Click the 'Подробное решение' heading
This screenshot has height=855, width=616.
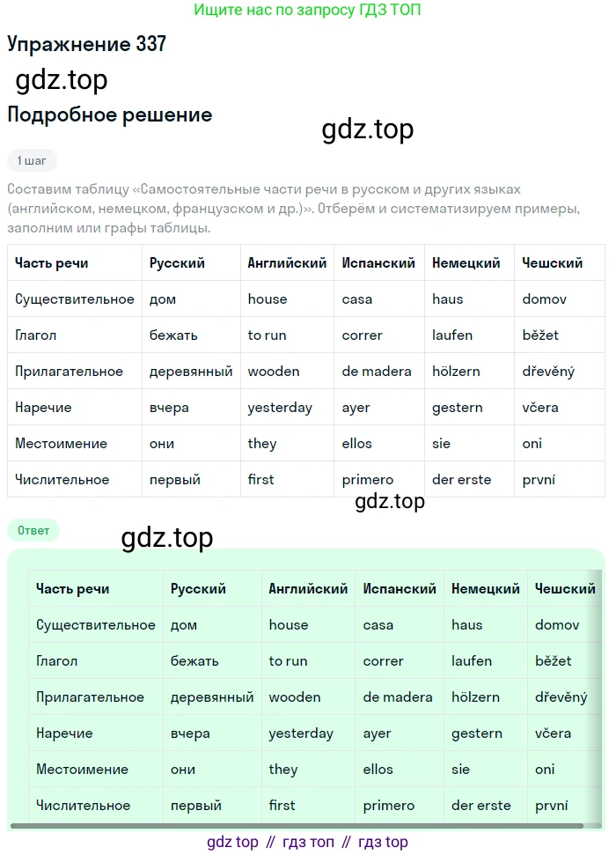point(109,114)
